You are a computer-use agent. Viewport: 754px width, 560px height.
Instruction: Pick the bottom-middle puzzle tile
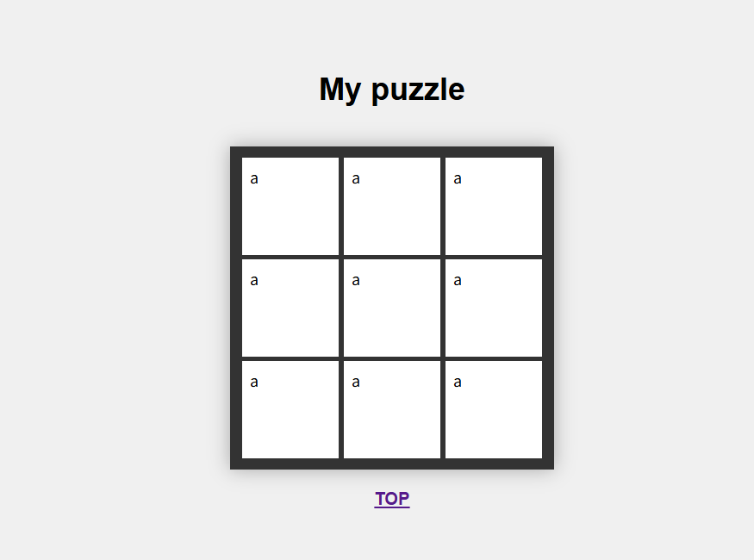pos(392,409)
